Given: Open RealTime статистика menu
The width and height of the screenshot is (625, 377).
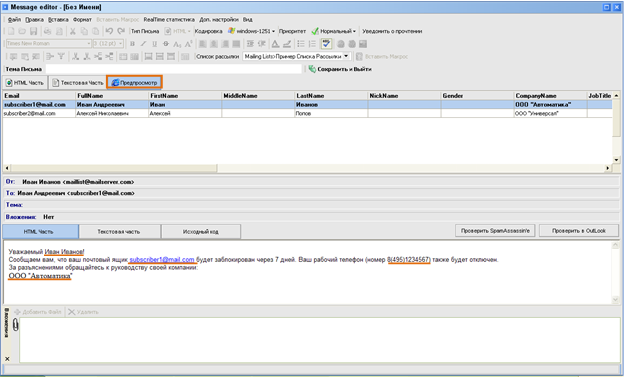Looking at the screenshot, I should coord(169,20).
